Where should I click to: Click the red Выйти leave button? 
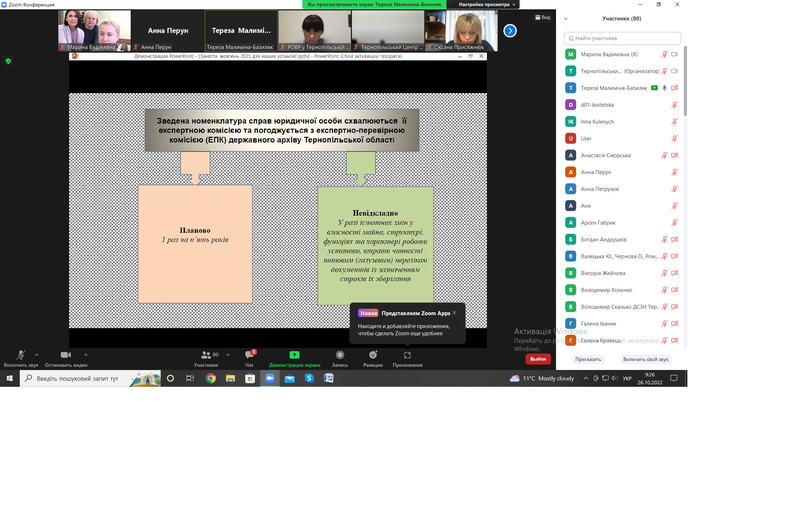[x=538, y=359]
